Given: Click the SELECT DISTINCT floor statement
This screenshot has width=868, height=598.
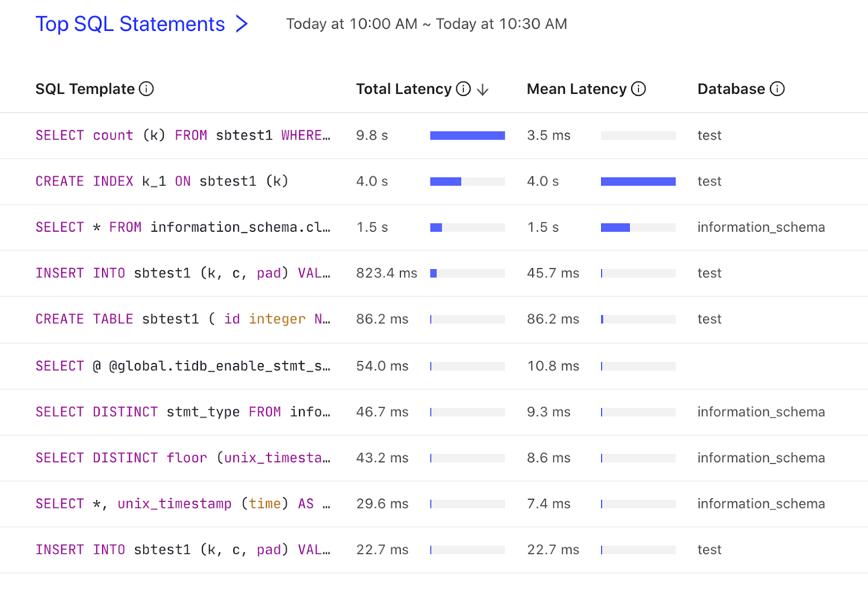Looking at the screenshot, I should [182, 458].
